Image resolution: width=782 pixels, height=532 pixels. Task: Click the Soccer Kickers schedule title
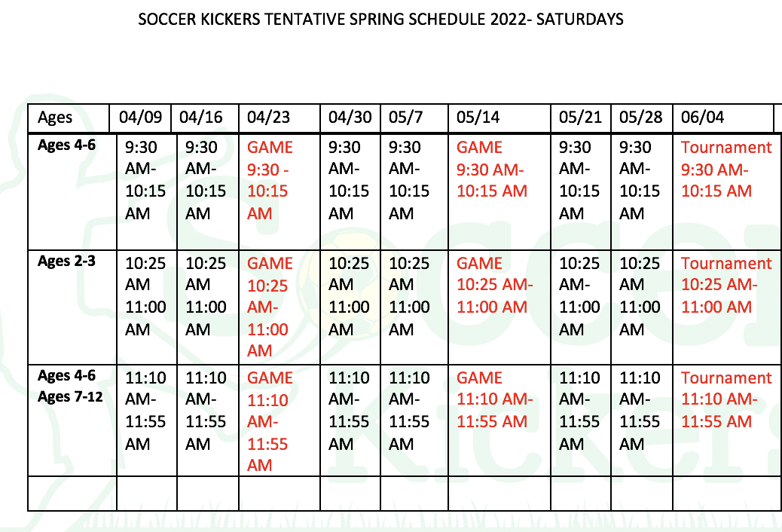tap(380, 20)
